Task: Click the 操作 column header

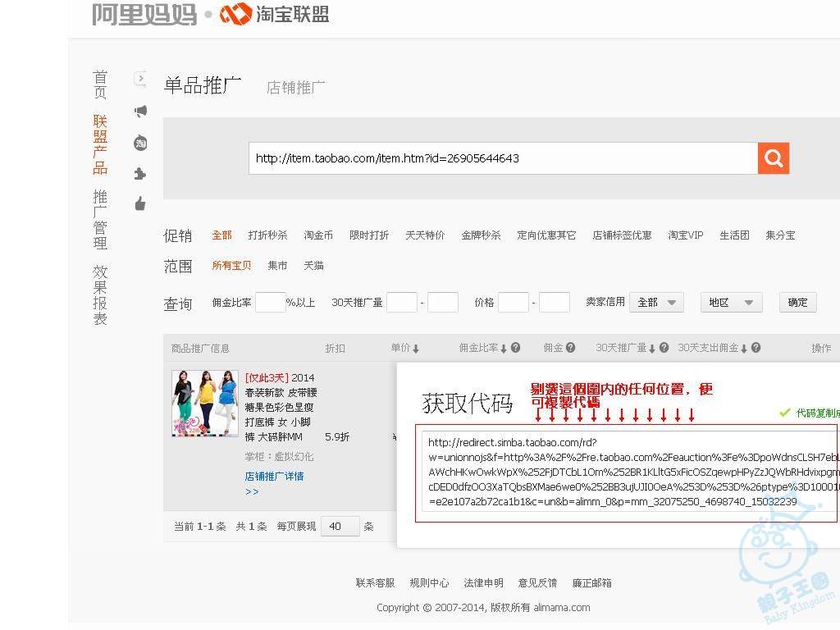Action: (x=821, y=348)
